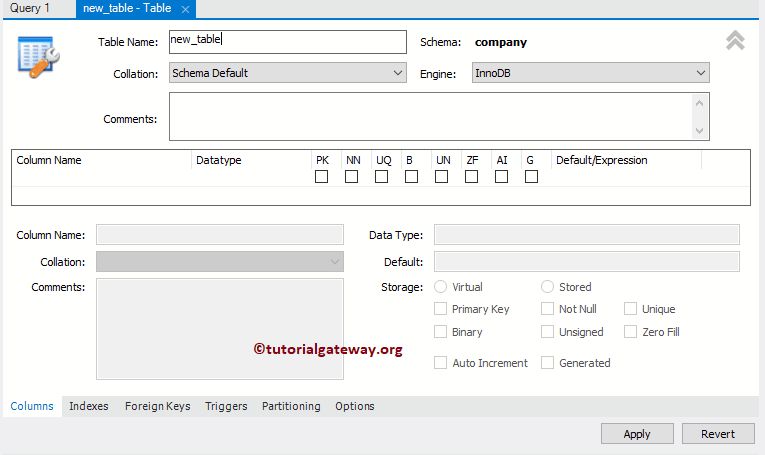The height and width of the screenshot is (455, 765).
Task: Click the Revert button
Action: pos(718,434)
